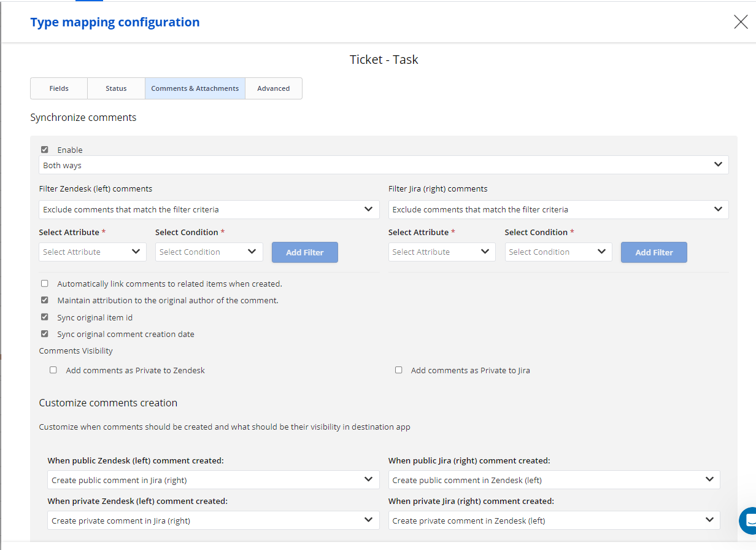Click the Customize comments creation heading
The height and width of the screenshot is (550, 756).
click(x=108, y=403)
